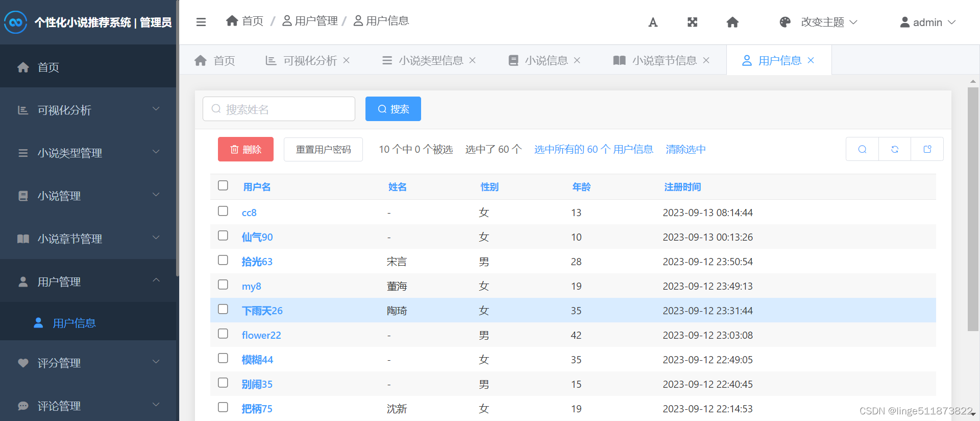Switch to the 首页 tab
The width and height of the screenshot is (980, 421).
(215, 60)
